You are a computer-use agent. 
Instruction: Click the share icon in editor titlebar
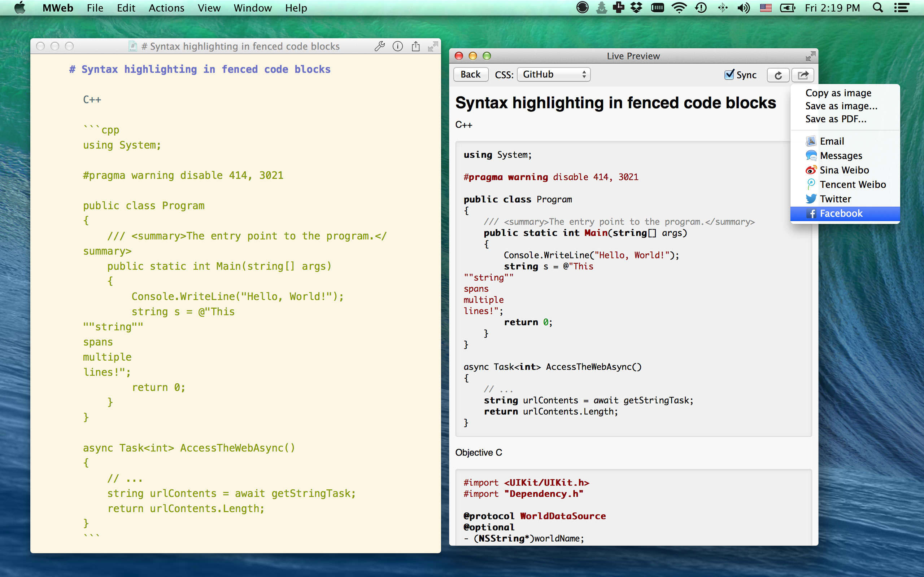point(415,46)
